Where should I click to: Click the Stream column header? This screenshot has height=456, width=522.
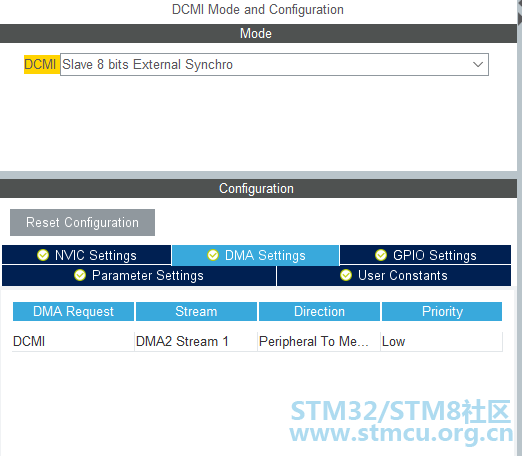[196, 311]
